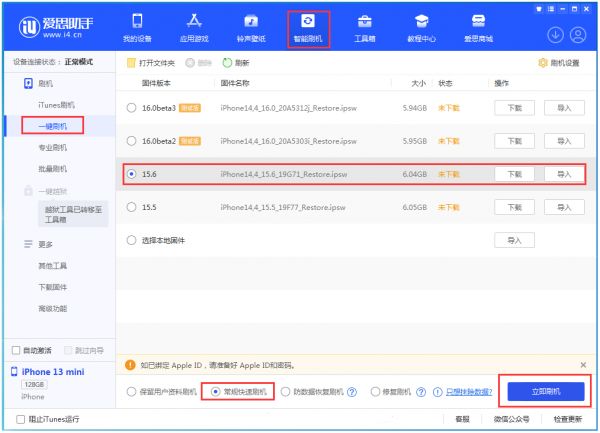Open the 只想抹除数据? link
Screen dimensions: 600x433
click(x=469, y=392)
